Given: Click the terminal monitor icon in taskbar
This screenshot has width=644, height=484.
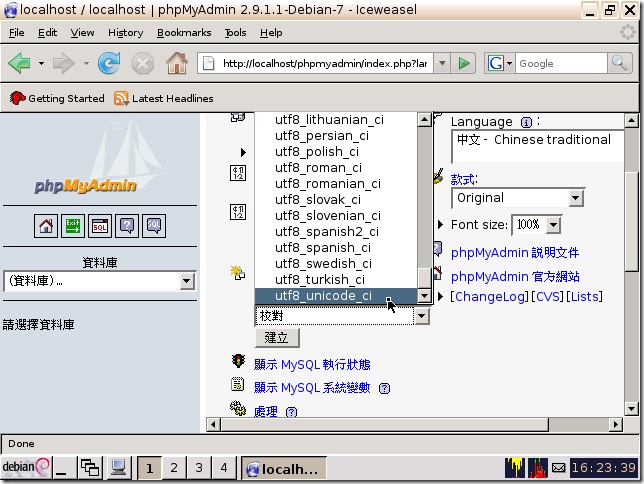Looking at the screenshot, I should click(x=118, y=468).
